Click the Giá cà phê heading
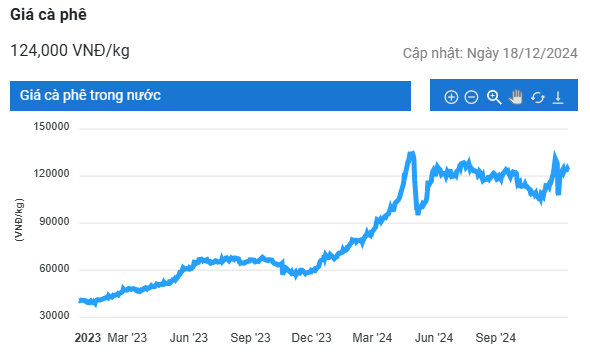The width and height of the screenshot is (590, 361). (48, 15)
